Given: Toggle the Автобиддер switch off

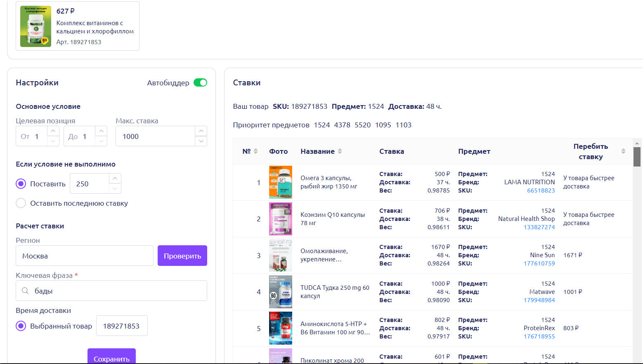Looking at the screenshot, I should pyautogui.click(x=200, y=83).
